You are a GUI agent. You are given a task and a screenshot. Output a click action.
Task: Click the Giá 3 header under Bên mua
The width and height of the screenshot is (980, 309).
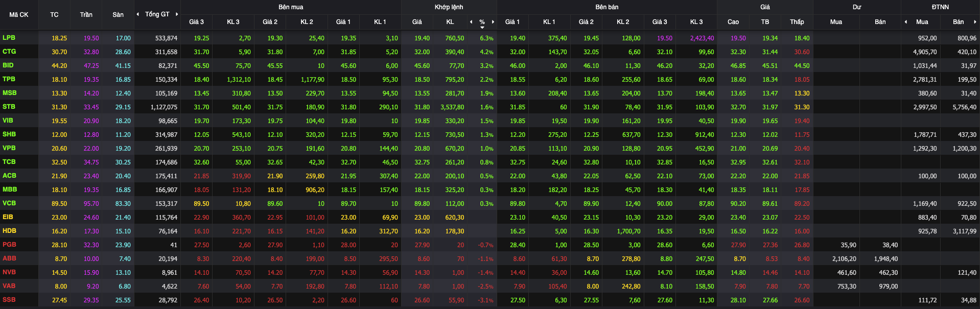196,22
